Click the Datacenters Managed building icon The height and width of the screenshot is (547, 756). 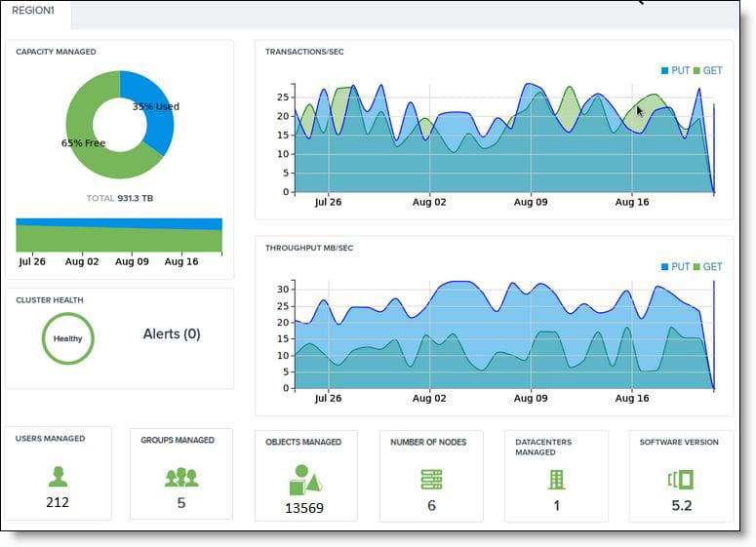pyautogui.click(x=556, y=480)
